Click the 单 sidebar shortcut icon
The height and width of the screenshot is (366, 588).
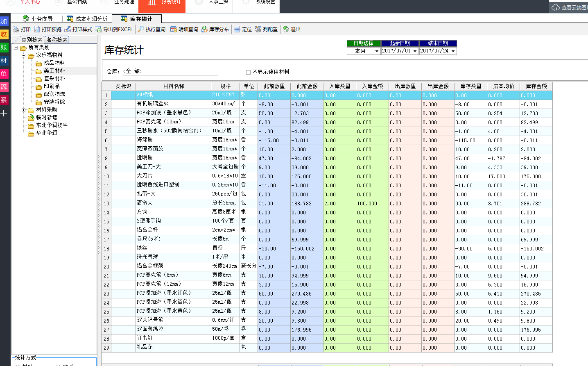[4, 73]
